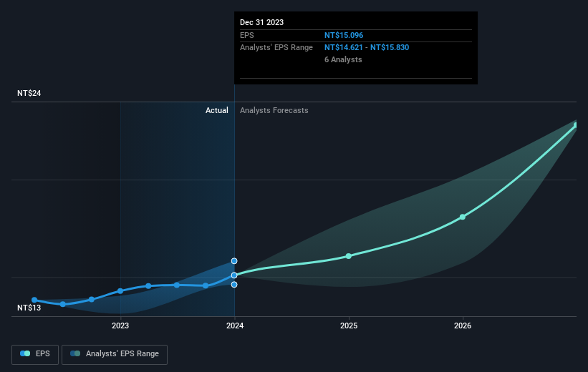
Task: Click the 2026 x-axis label
Action: pyautogui.click(x=463, y=325)
